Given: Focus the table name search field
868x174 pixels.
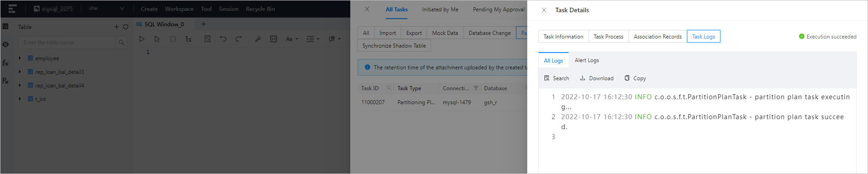Looking at the screenshot, I should (67, 43).
